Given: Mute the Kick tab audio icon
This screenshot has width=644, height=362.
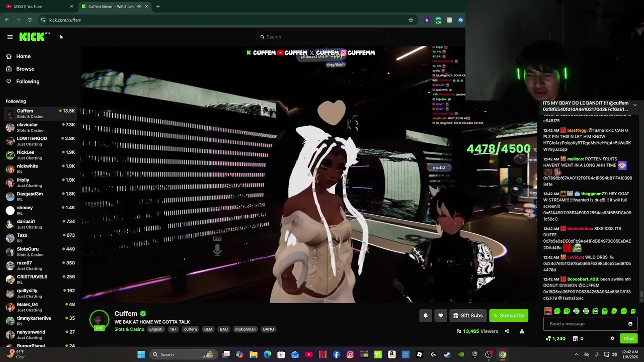Looking at the screenshot, I should tap(139, 7).
